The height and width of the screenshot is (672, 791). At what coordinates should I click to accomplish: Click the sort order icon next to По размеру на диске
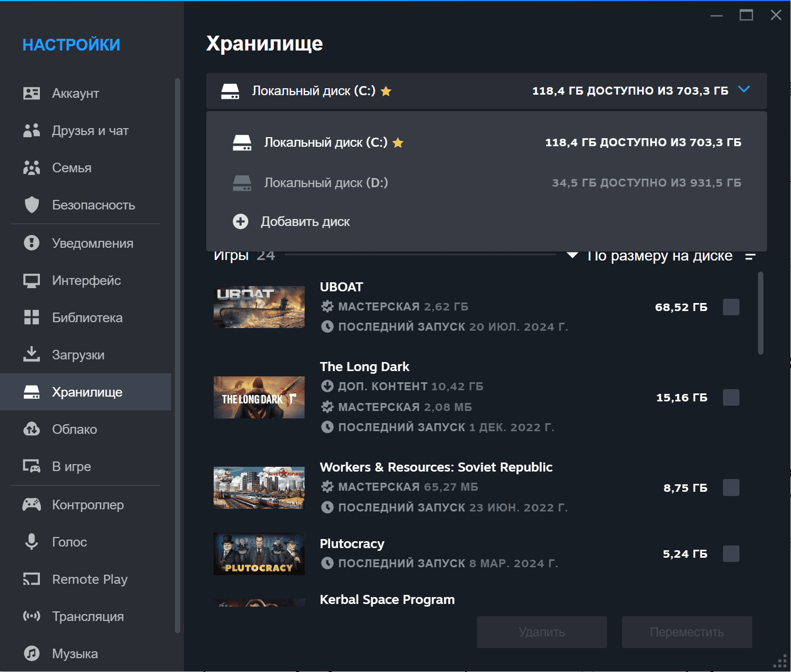(750, 256)
